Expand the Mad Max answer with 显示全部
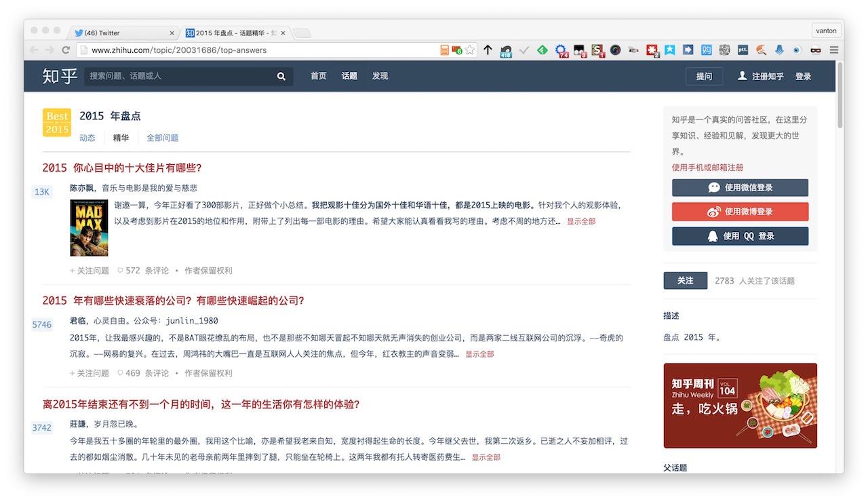Image resolution: width=868 pixels, height=502 pixels. (581, 220)
